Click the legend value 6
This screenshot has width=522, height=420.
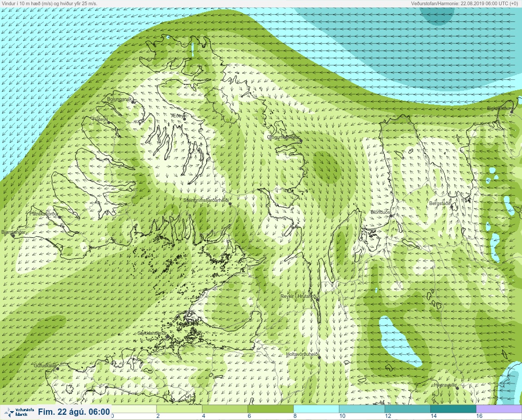pyautogui.click(x=250, y=416)
